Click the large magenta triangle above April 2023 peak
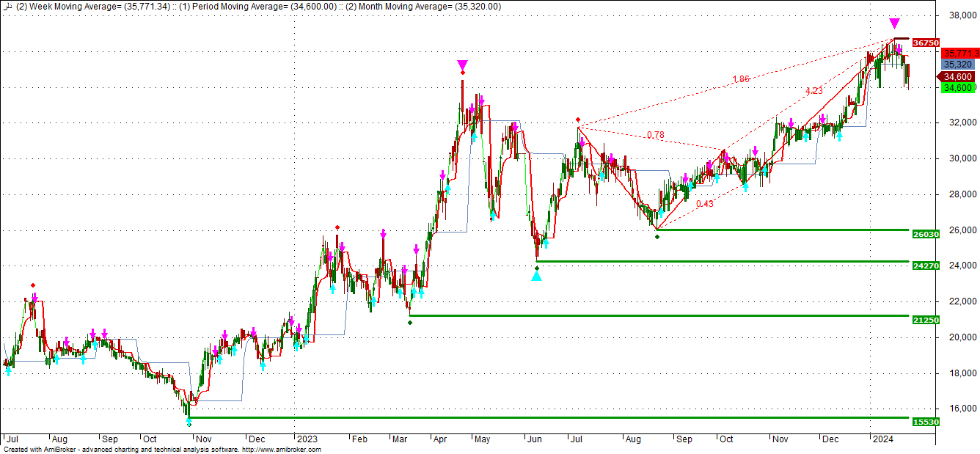 (x=461, y=64)
